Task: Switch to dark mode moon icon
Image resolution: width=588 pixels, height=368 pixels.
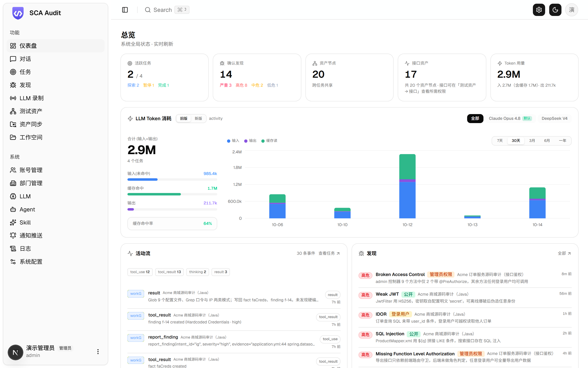Action: (x=555, y=10)
